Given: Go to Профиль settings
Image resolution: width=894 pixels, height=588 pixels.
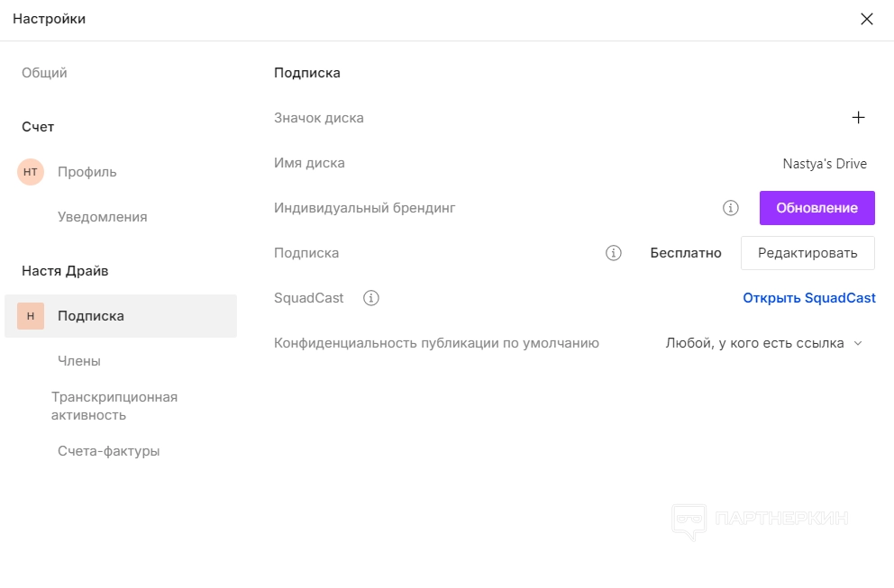Looking at the screenshot, I should tap(87, 172).
